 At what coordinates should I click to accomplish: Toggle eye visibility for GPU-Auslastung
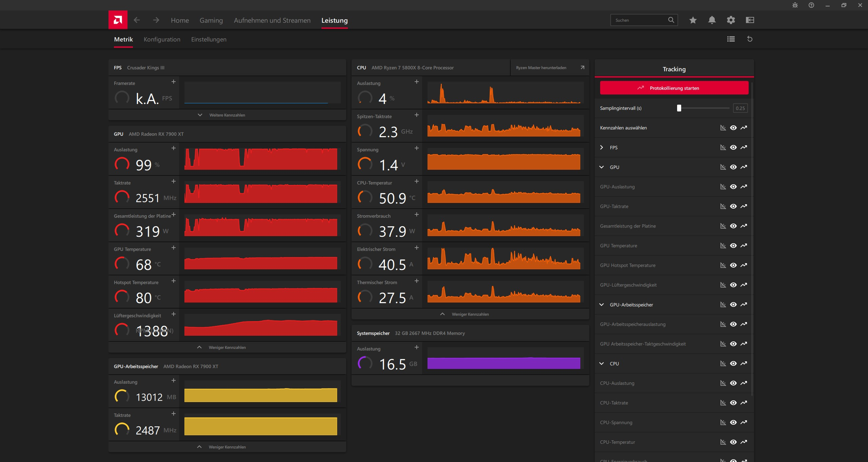[x=733, y=187]
